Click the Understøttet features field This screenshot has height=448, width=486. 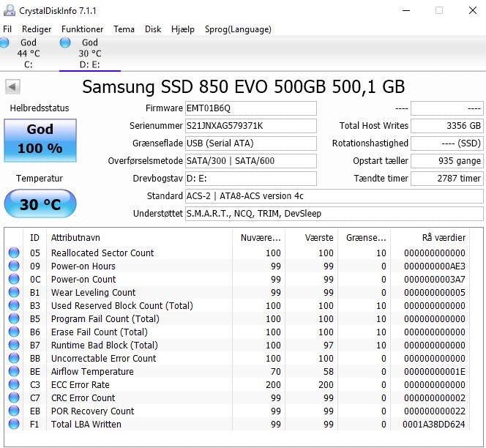tap(334, 214)
